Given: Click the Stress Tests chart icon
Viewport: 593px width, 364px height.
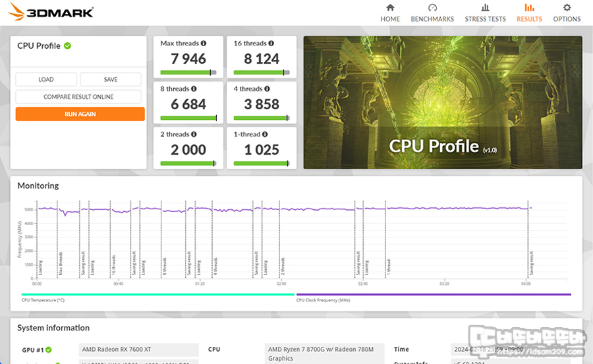Looking at the screenshot, I should 485,7.
